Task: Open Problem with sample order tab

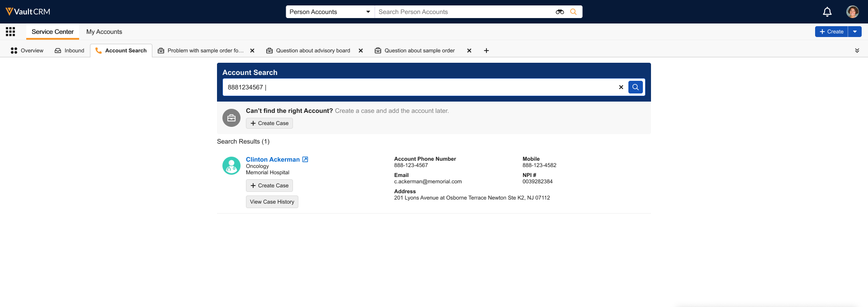Action: [201, 51]
